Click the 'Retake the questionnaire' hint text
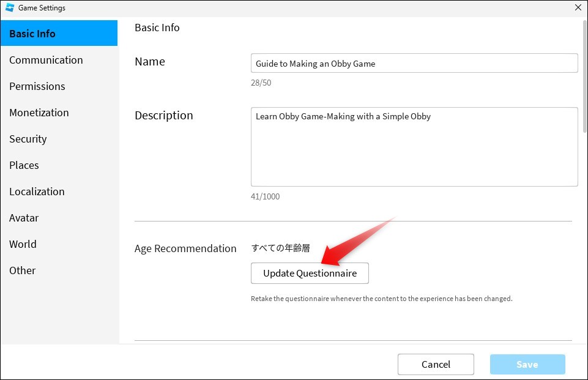Image resolution: width=588 pixels, height=380 pixels. pos(381,299)
